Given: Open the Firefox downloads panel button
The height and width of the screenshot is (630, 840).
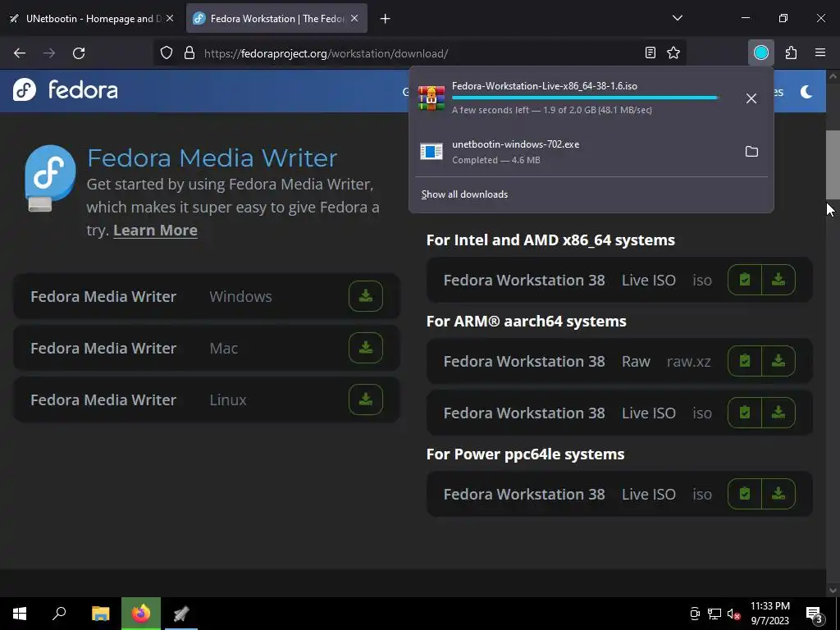Looking at the screenshot, I should point(760,52).
